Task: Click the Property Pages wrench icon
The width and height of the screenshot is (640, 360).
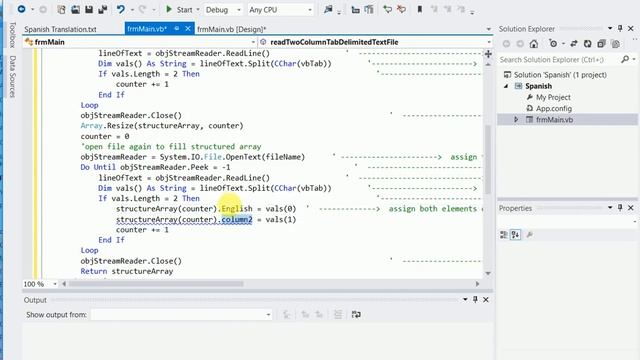Action: pos(529,235)
